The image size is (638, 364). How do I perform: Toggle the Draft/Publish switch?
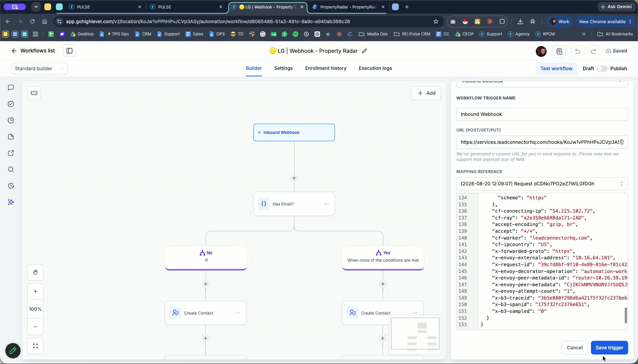pyautogui.click(x=602, y=69)
